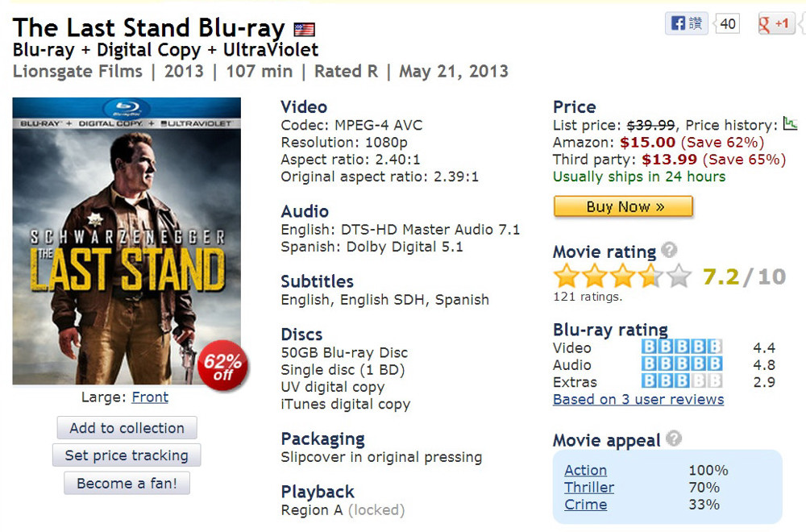The image size is (806, 532).
Task: Open the large Front cover link
Action: coord(150,397)
